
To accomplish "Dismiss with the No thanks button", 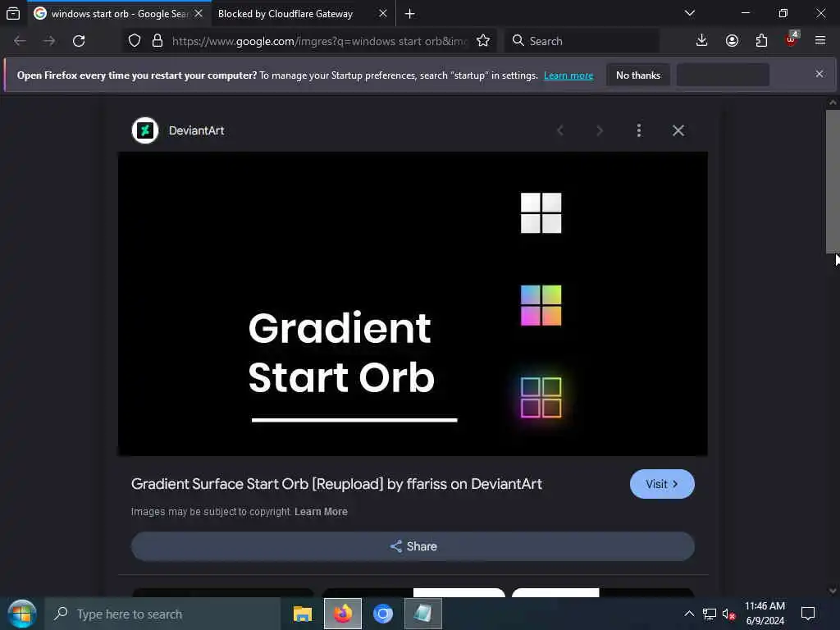I will tap(638, 75).
